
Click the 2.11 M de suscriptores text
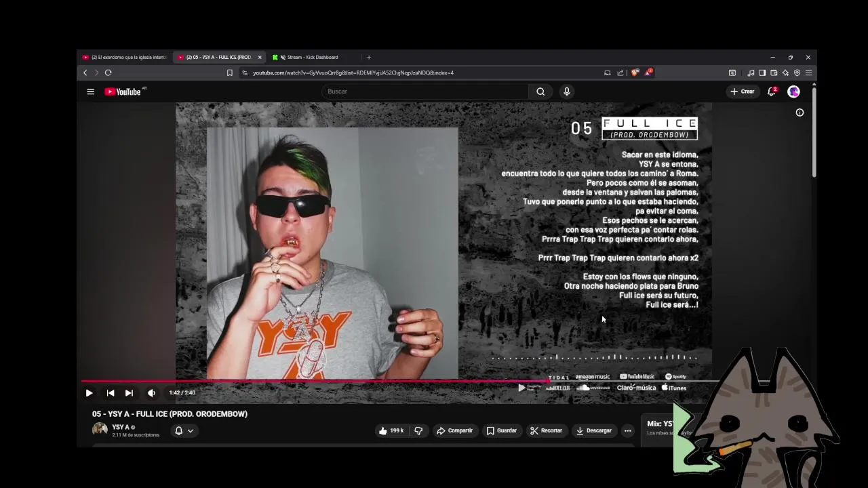pyautogui.click(x=136, y=435)
